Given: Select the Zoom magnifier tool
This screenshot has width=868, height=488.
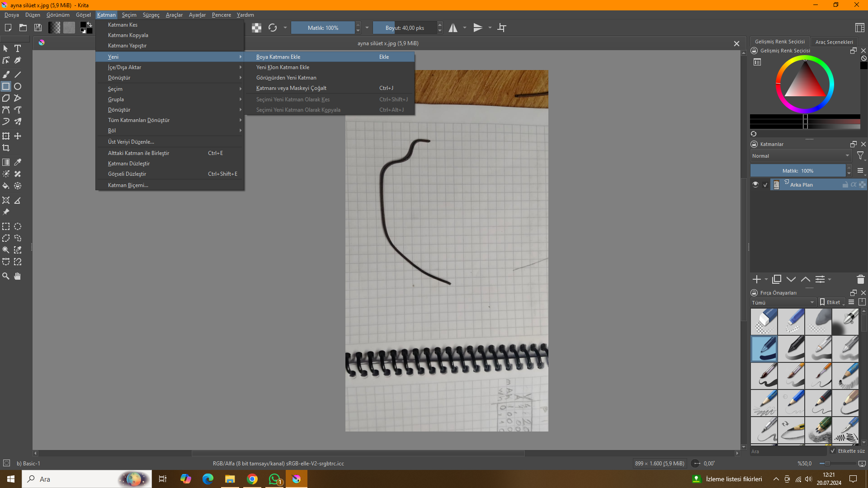Looking at the screenshot, I should pos(6,276).
